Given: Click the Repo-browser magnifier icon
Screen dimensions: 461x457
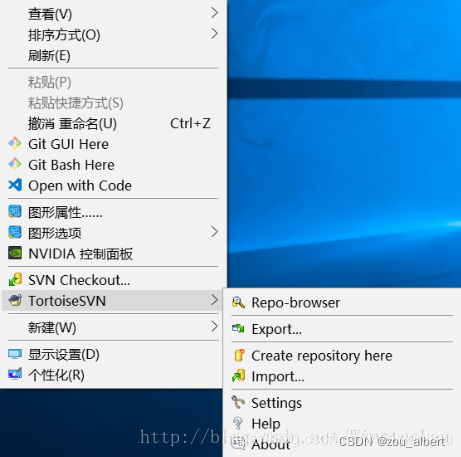Looking at the screenshot, I should (x=238, y=302).
